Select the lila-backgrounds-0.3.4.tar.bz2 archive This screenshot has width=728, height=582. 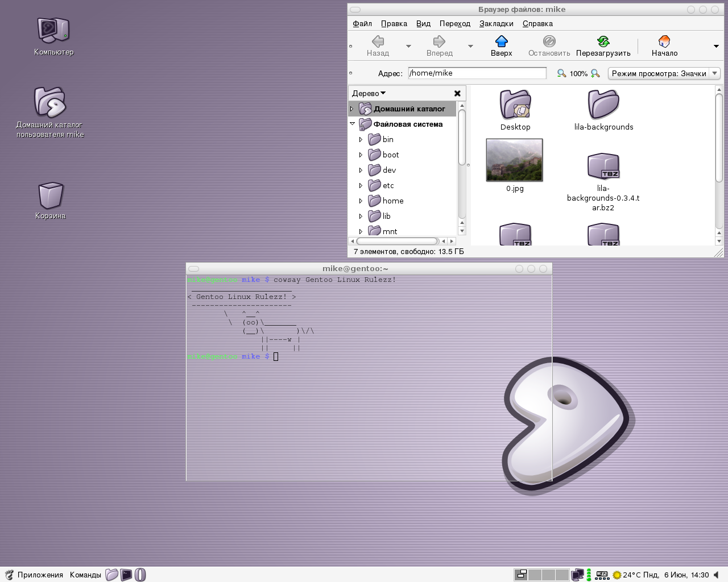pyautogui.click(x=603, y=167)
